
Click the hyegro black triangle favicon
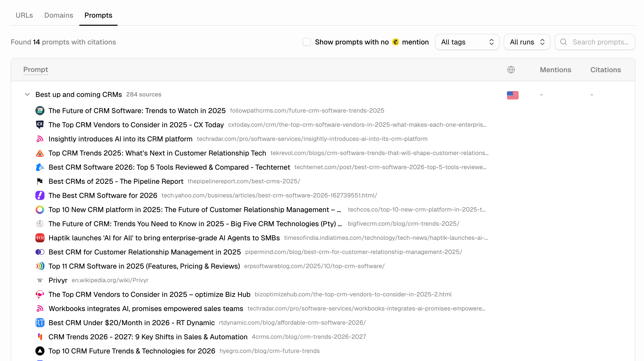[40, 351]
